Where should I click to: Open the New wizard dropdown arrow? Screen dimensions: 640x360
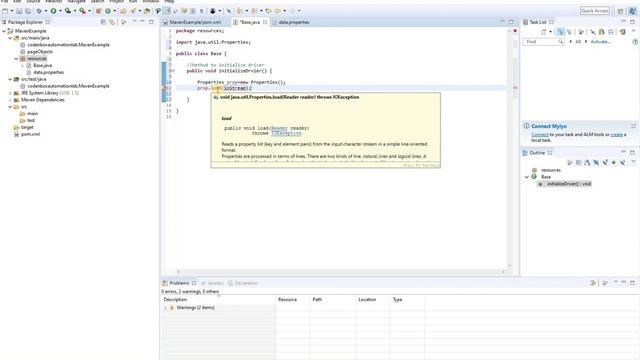[x=12, y=11]
